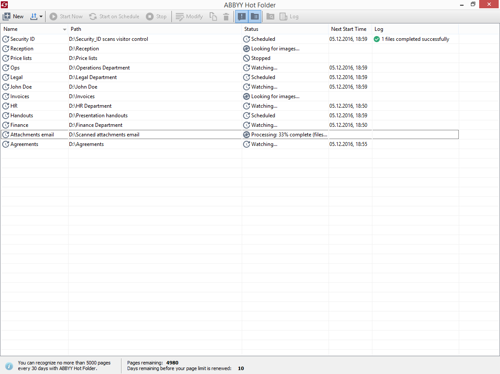Click the Watching status icon for John Doe

246,87
